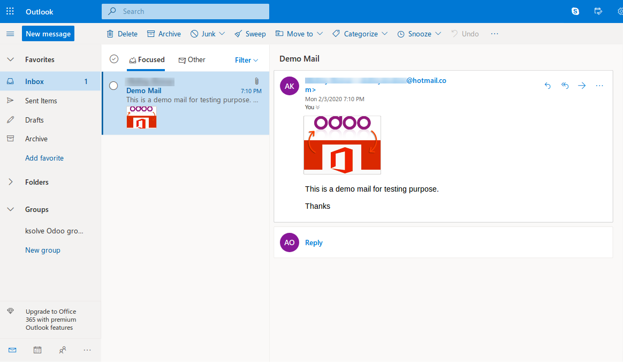Open the Calendar module icon
Image resolution: width=623 pixels, height=364 pixels.
(x=37, y=350)
